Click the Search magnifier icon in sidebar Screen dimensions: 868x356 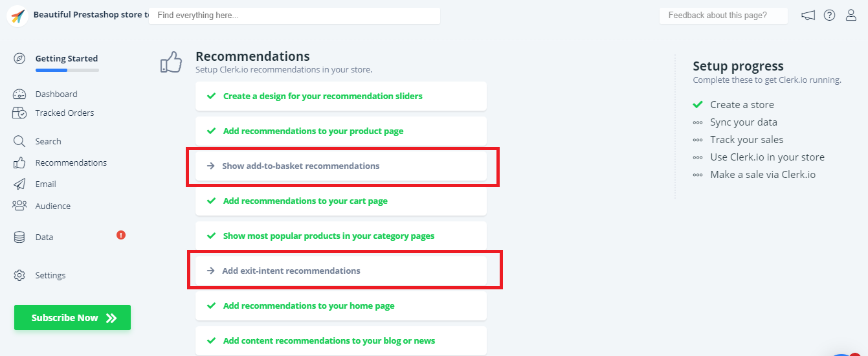[x=19, y=141]
